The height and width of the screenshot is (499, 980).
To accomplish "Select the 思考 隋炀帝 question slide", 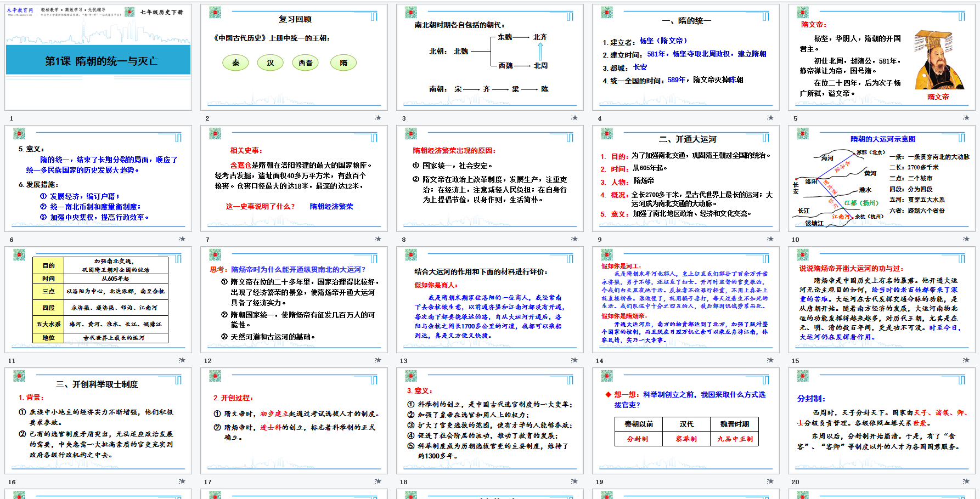I will (x=294, y=300).
